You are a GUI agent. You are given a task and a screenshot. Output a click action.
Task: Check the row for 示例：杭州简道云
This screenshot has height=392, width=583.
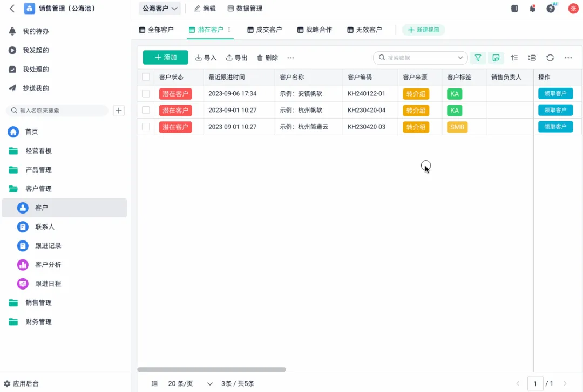145,127
